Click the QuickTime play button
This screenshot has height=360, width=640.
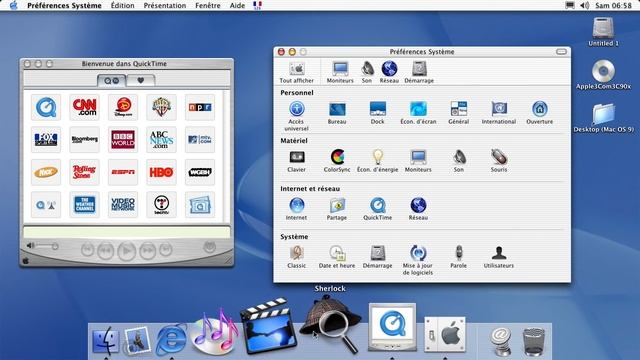(127, 251)
